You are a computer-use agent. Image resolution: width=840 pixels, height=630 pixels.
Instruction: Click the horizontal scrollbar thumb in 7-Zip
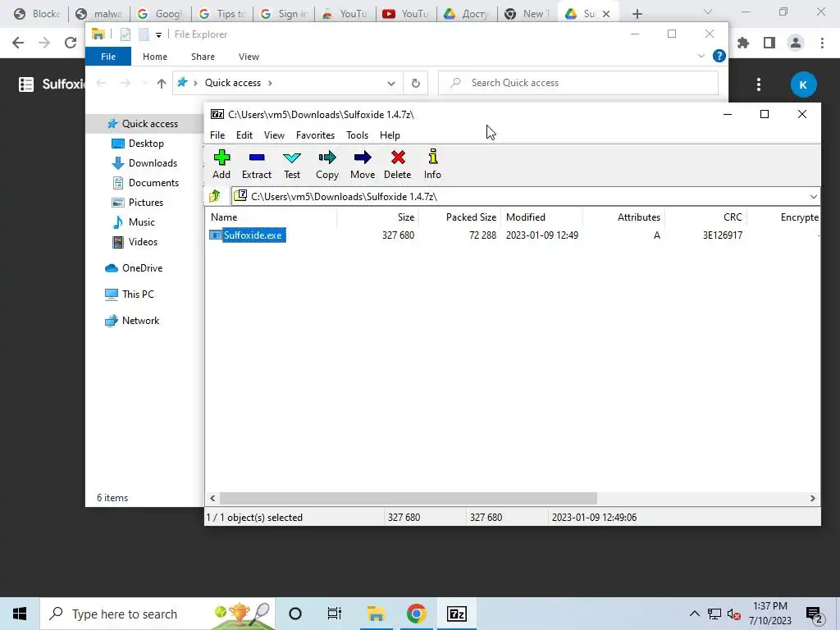409,498
